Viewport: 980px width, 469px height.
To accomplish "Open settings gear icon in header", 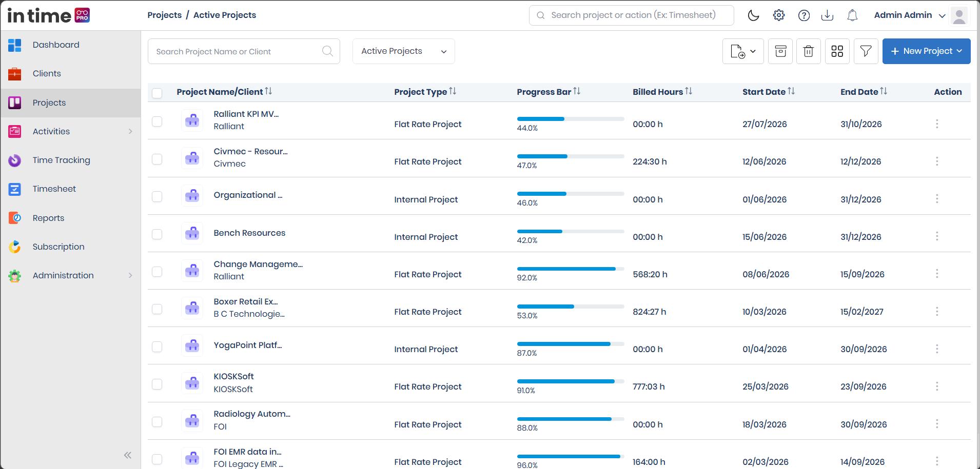I will tap(779, 15).
